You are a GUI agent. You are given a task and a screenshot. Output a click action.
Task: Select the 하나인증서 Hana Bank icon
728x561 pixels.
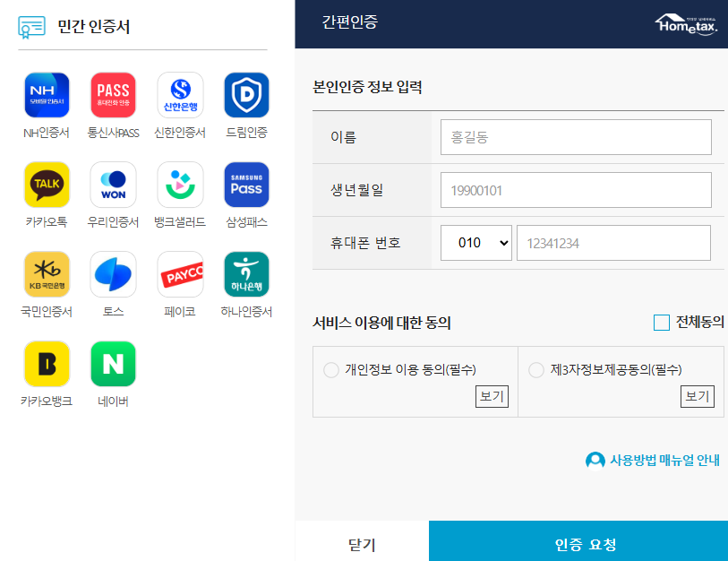click(246, 274)
